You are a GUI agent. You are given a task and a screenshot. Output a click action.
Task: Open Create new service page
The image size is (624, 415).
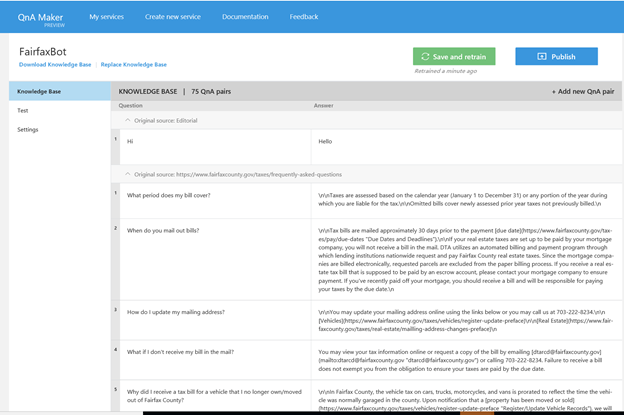(x=173, y=17)
